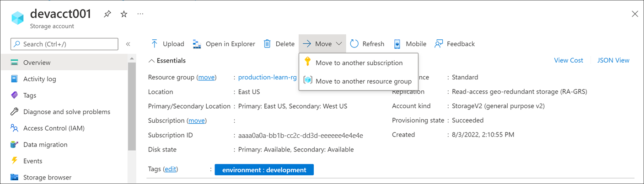Screen dimensions: 644x184
Task: Click the environment : development tag
Action: click(x=264, y=170)
